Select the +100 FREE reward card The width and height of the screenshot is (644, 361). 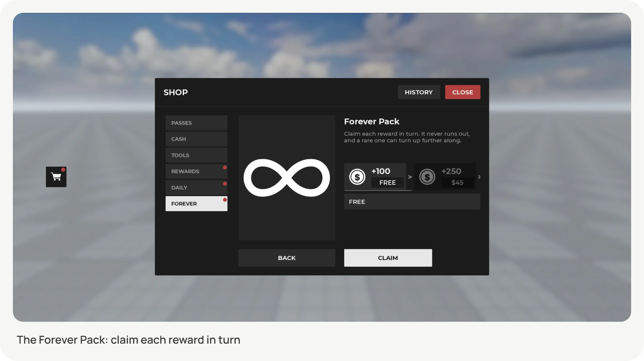(375, 177)
